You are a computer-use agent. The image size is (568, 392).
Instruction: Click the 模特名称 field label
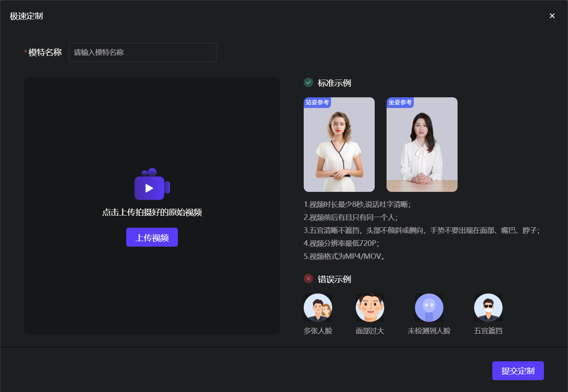[45, 52]
